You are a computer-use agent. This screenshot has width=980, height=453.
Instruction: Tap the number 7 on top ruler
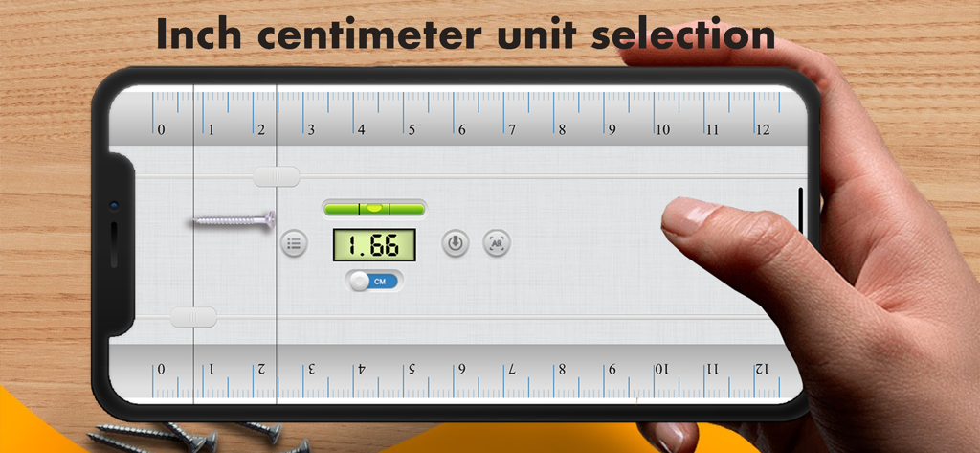tap(512, 131)
